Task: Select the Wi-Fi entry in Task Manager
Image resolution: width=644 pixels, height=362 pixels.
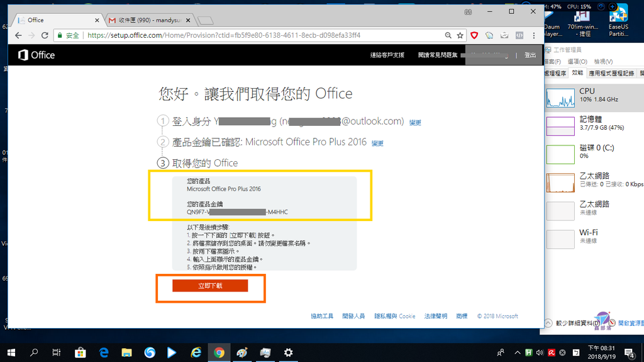Action: (x=594, y=238)
